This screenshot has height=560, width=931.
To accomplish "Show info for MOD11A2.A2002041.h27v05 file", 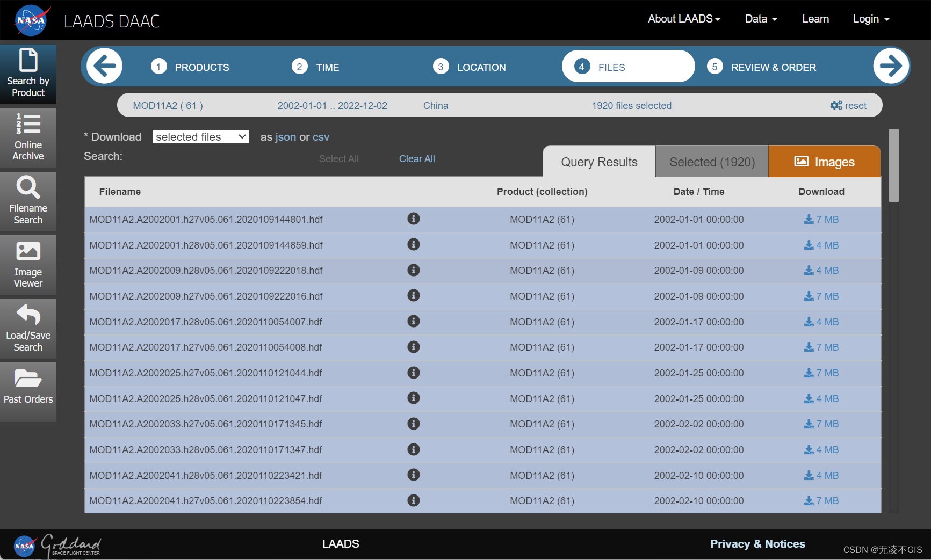I will 413,500.
